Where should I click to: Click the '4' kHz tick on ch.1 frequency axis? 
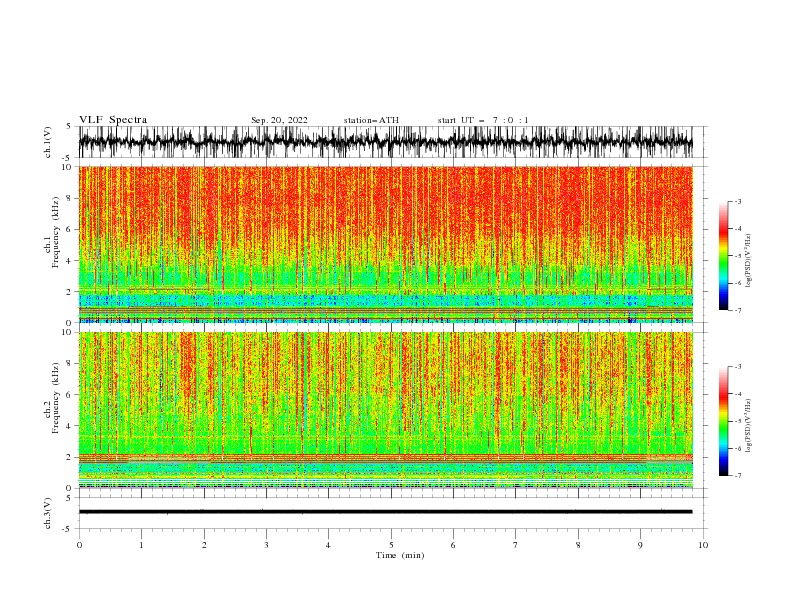point(70,261)
